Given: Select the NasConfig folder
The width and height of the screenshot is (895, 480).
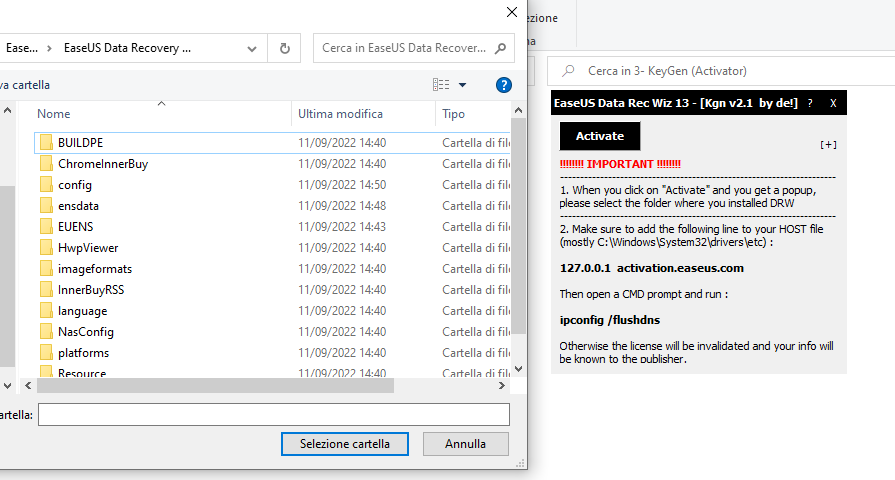Looking at the screenshot, I should click(86, 332).
